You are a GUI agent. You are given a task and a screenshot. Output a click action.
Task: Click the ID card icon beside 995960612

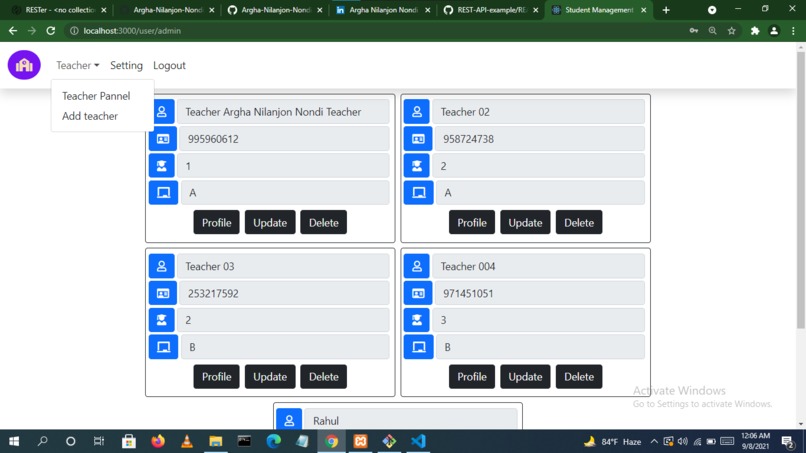coord(163,139)
